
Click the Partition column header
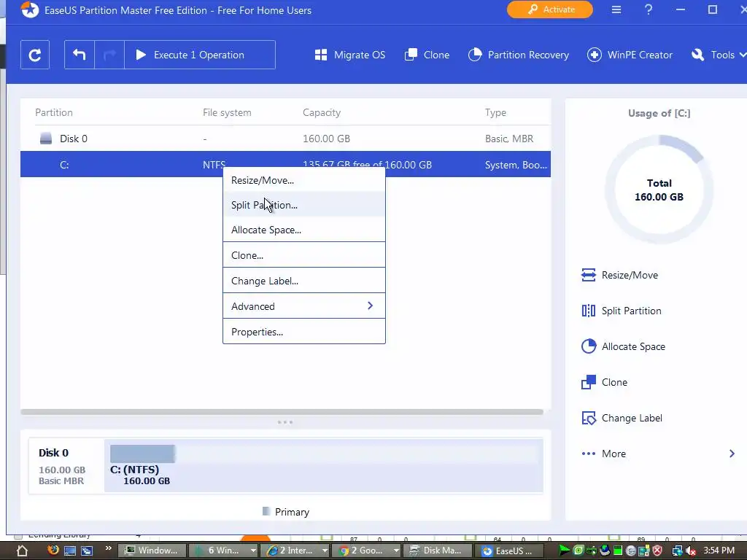click(x=54, y=112)
